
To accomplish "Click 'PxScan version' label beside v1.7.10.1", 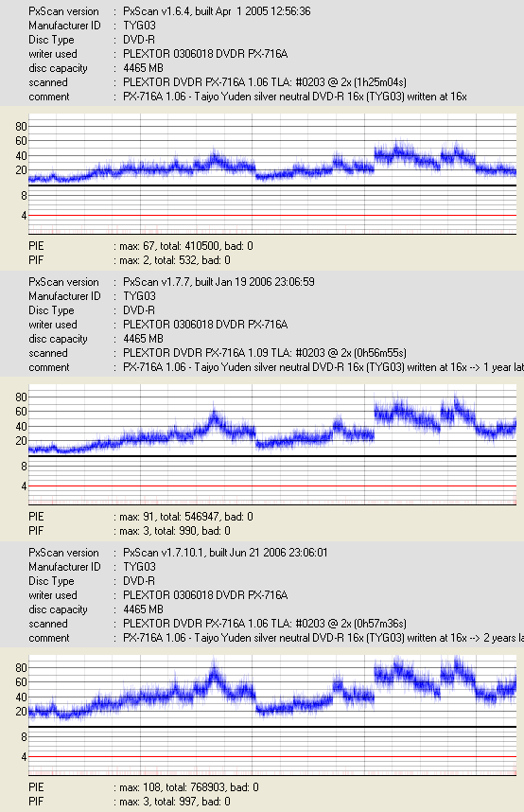I will point(63,553).
